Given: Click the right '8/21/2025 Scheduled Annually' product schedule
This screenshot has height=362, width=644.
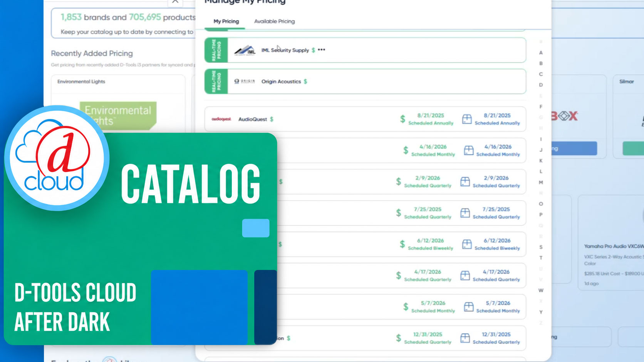Looking at the screenshot, I should 497,119.
